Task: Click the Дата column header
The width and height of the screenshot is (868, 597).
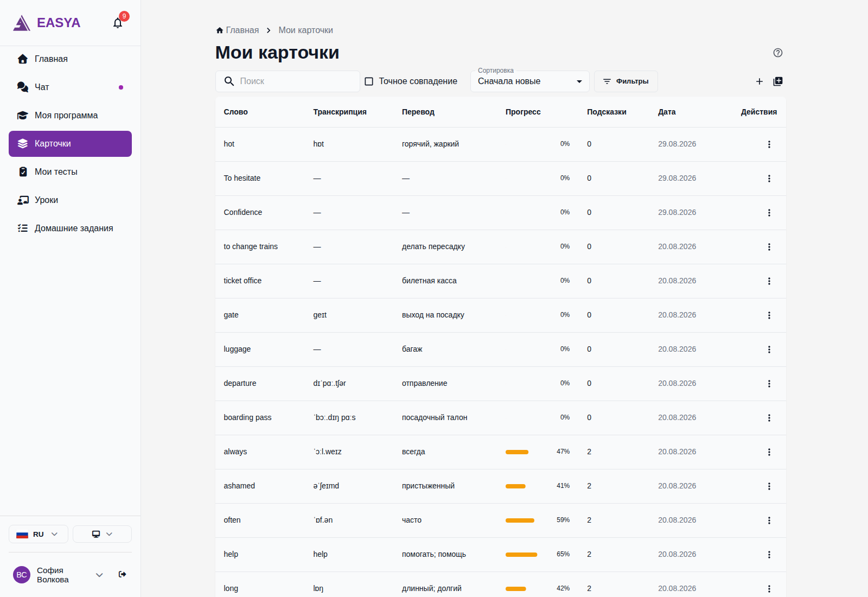Action: [667, 112]
